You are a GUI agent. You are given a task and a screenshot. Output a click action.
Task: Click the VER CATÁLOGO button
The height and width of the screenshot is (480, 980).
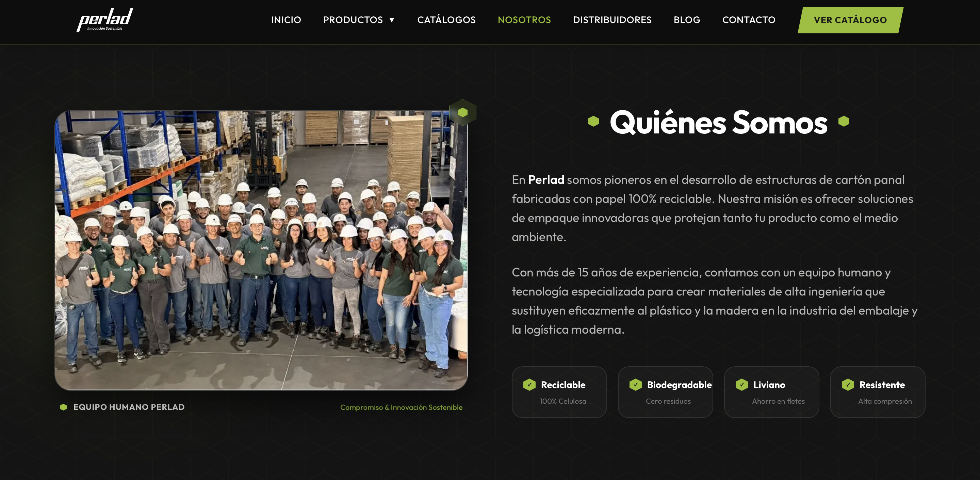[850, 20]
